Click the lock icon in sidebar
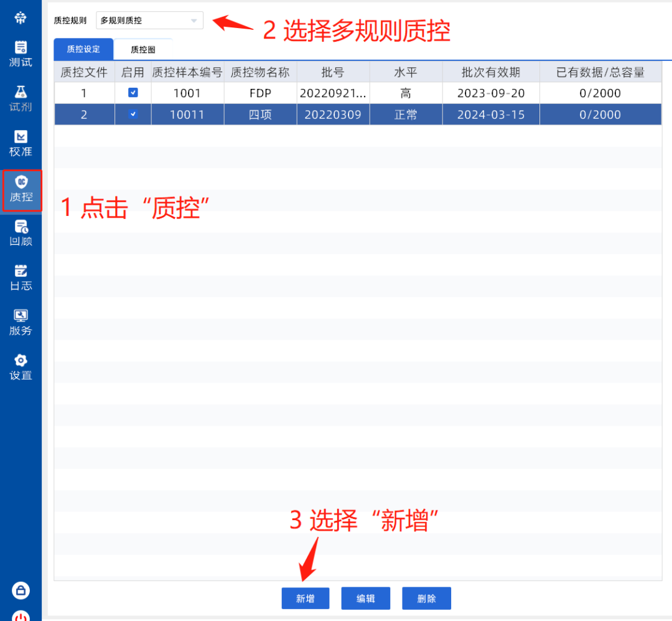Viewport: 672px width, 621px height. click(21, 590)
